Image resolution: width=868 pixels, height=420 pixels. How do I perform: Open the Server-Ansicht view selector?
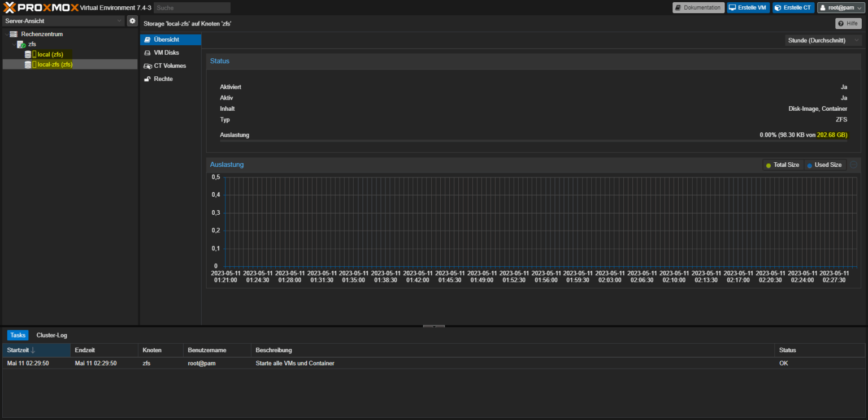pyautogui.click(x=62, y=20)
